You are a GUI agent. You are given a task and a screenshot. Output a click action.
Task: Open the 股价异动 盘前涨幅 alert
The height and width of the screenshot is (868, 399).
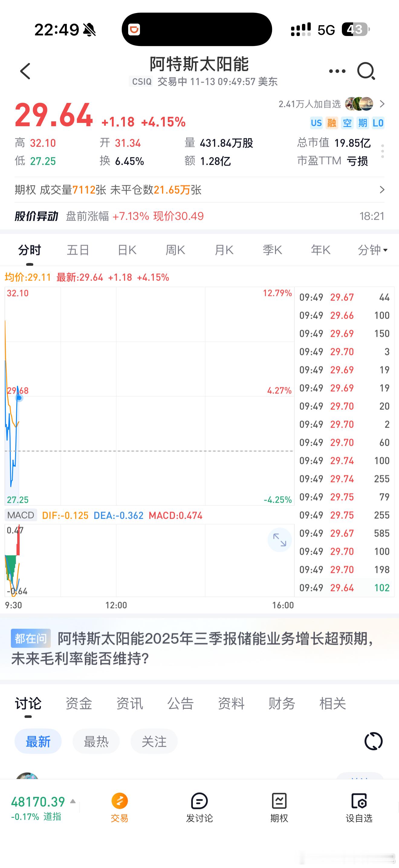[199, 216]
